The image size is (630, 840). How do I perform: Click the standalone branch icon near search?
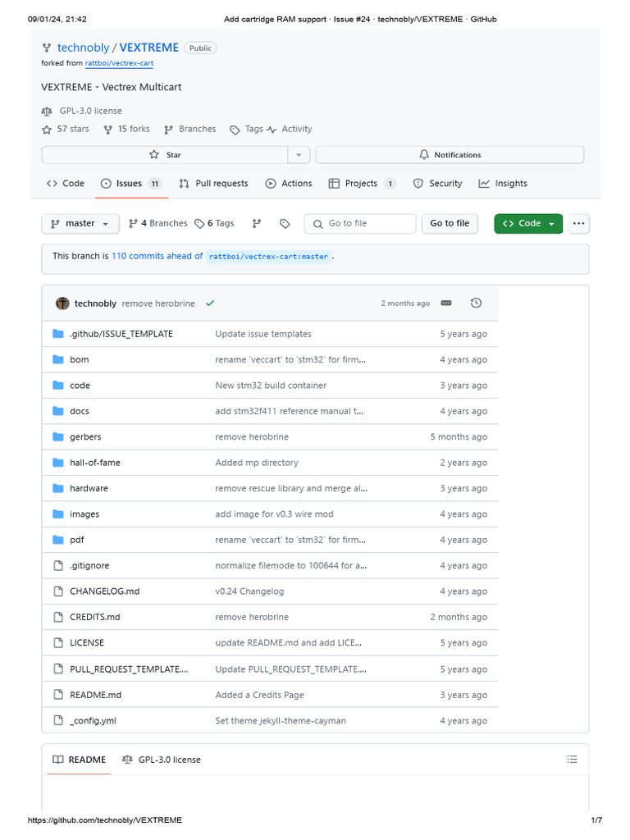point(257,223)
